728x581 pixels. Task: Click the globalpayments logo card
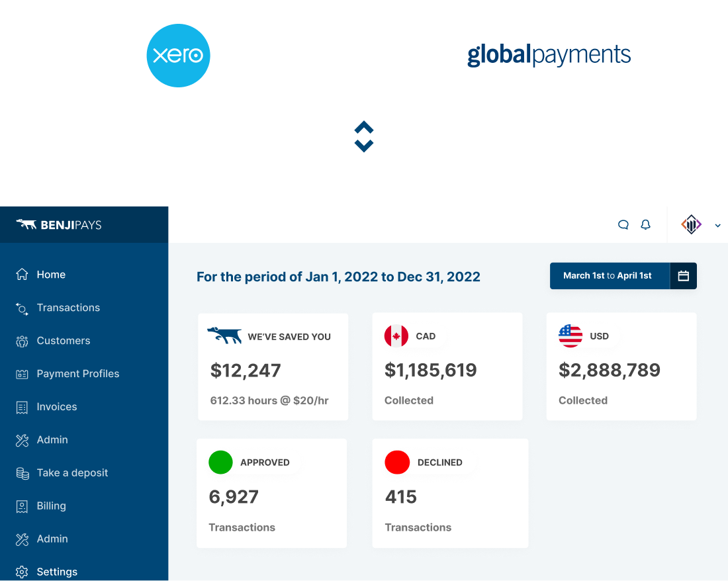549,56
